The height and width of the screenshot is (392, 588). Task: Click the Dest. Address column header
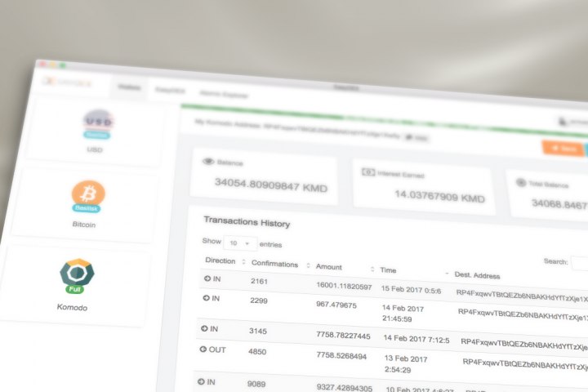477,275
